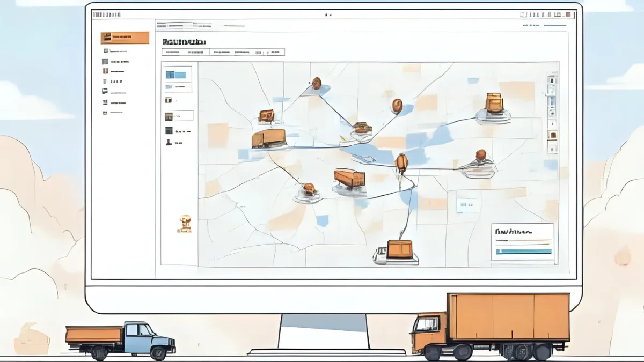Open the info card in the map's bottom-right corner
Viewport: 644px width, 362px height.
[x=523, y=242]
